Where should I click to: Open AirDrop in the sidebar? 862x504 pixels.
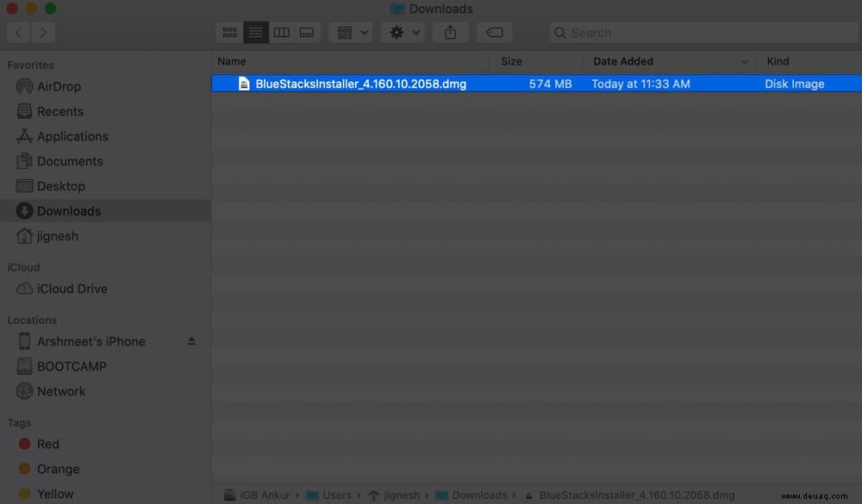click(x=59, y=86)
